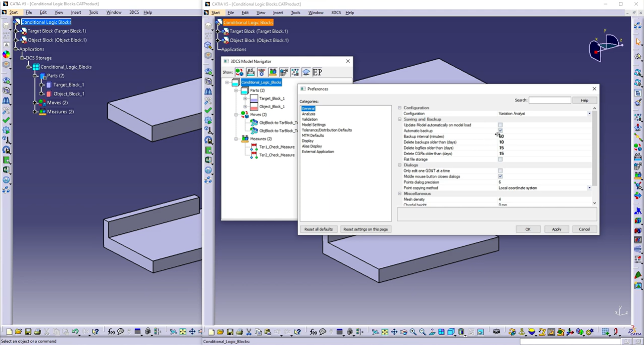This screenshot has height=345, width=644.
Task: Click Fit All In icon in right toolbar
Action: (384, 332)
